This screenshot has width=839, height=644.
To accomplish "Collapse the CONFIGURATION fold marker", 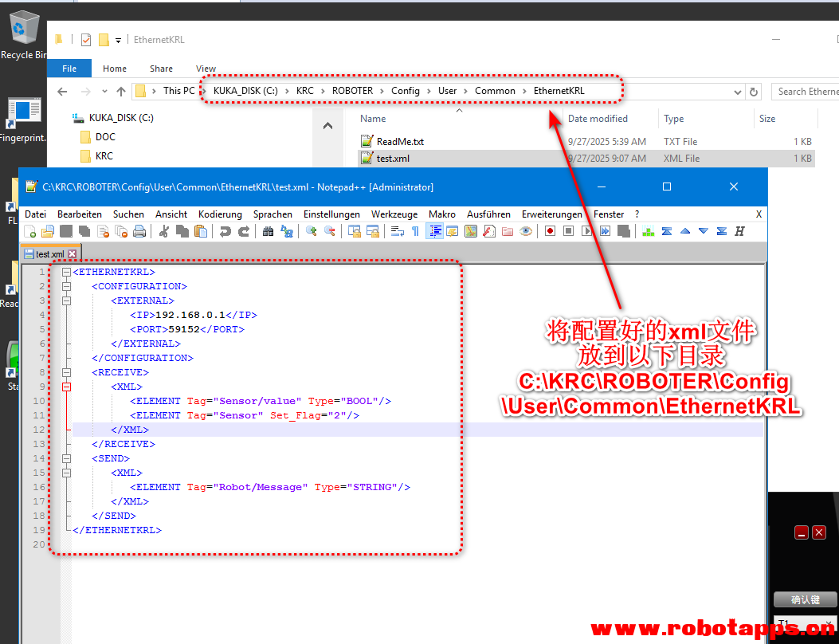I will [67, 286].
